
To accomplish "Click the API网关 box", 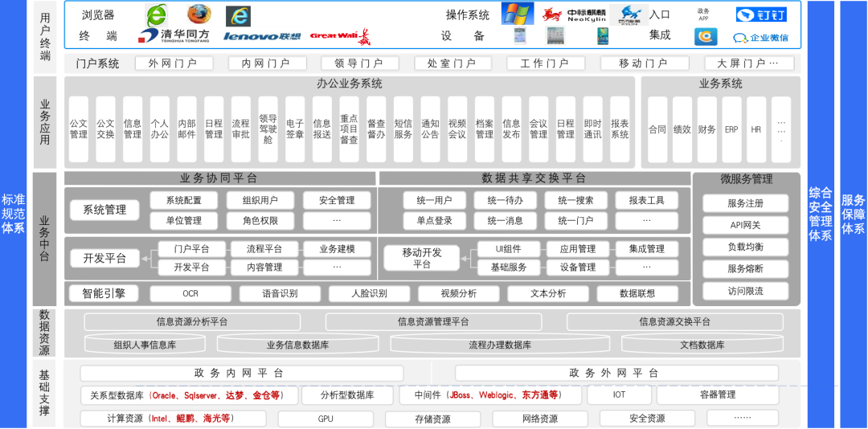I will (x=746, y=225).
